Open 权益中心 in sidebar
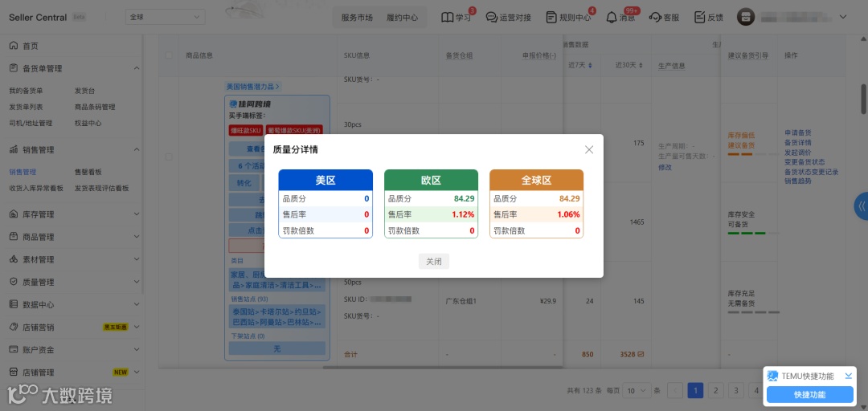The height and width of the screenshot is (411, 868). [88, 124]
